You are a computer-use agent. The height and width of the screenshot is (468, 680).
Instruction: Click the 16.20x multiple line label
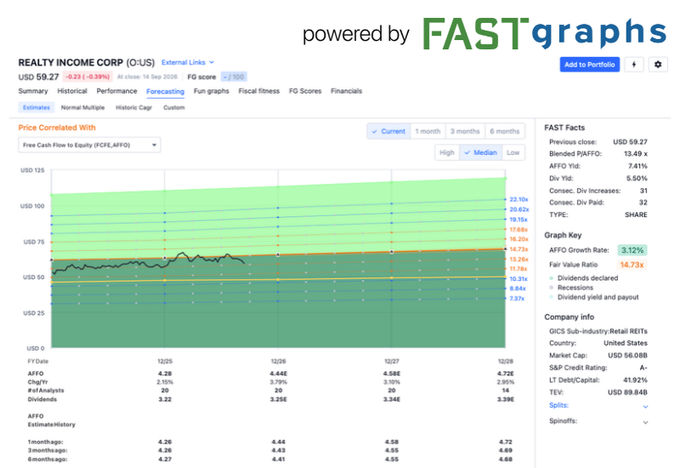(519, 239)
